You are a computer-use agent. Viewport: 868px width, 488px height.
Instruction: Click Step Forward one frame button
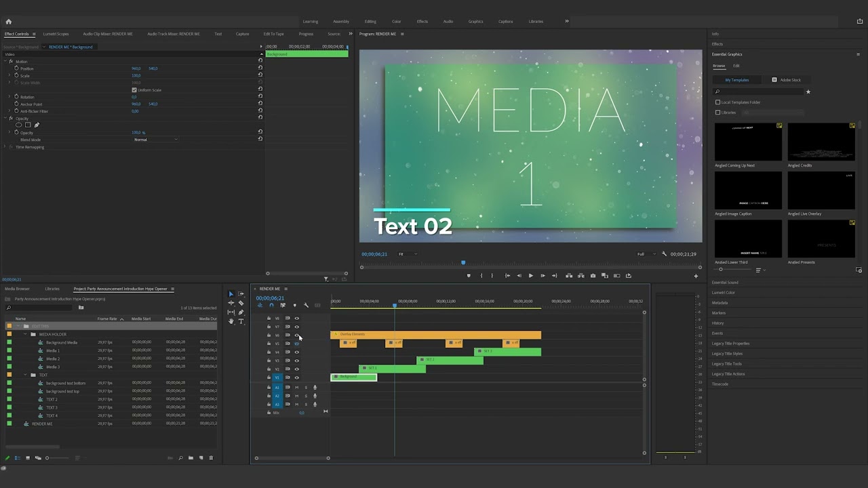(x=542, y=276)
